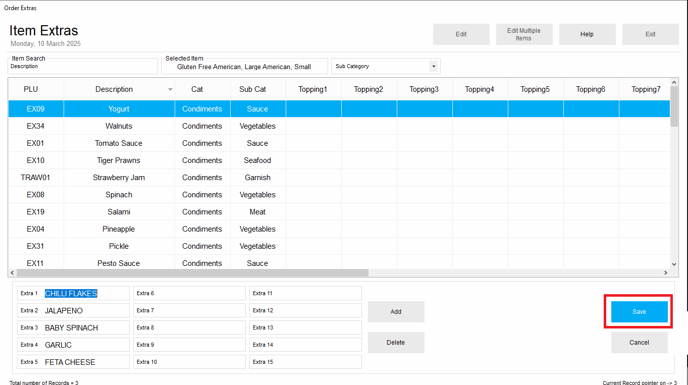The image size is (688, 385).
Task: Click the Topping7 column header
Action: [645, 89]
